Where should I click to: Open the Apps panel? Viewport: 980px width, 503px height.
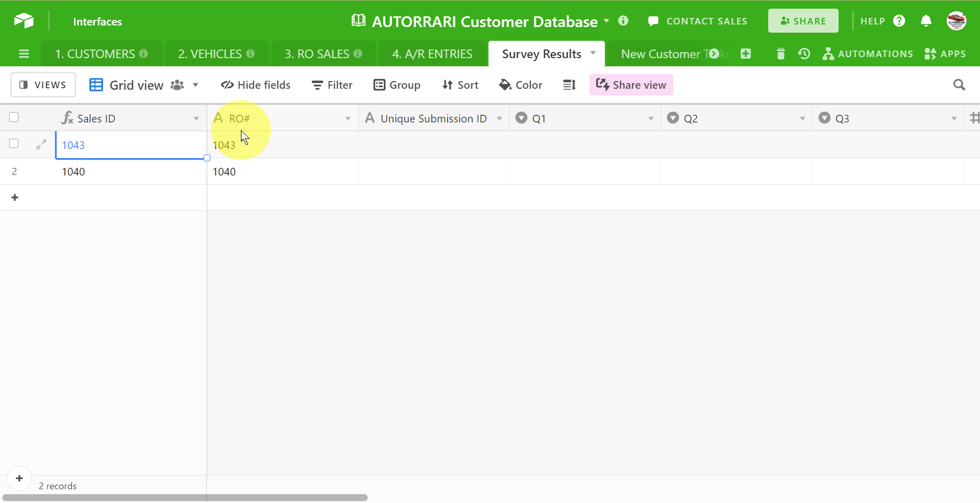(x=945, y=54)
